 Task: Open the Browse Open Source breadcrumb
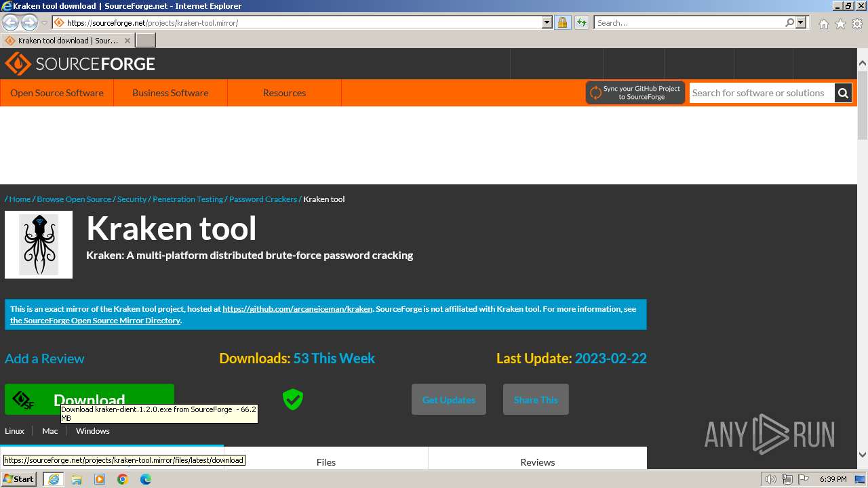point(74,199)
